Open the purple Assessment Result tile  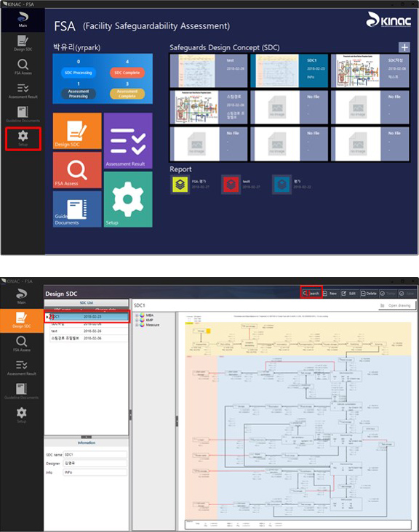[128, 140]
